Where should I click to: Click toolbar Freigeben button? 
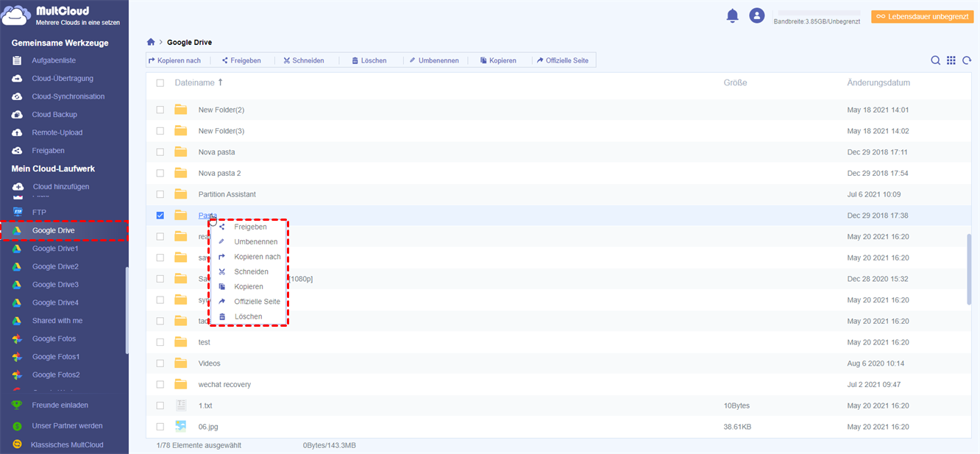241,60
